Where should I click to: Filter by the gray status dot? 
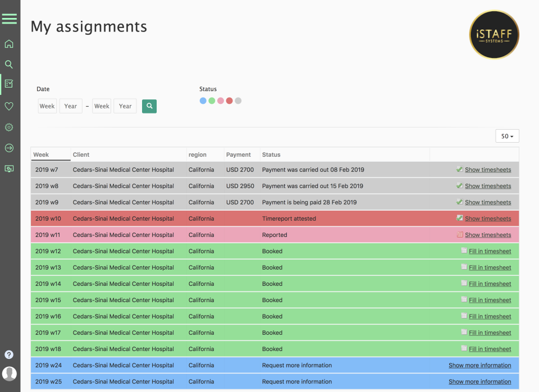click(238, 101)
